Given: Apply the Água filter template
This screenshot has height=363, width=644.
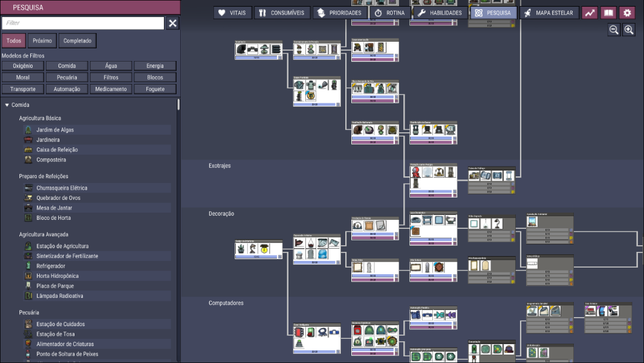Looking at the screenshot, I should coord(111,66).
